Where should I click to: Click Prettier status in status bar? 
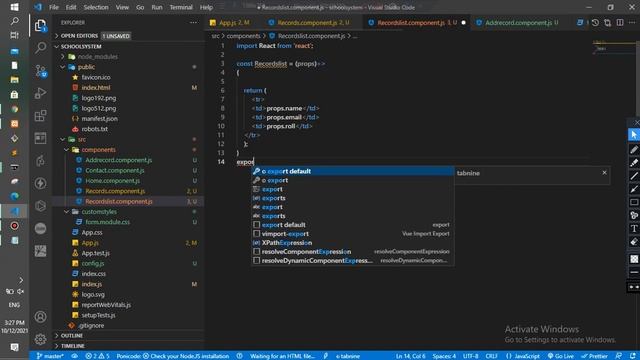594,356
